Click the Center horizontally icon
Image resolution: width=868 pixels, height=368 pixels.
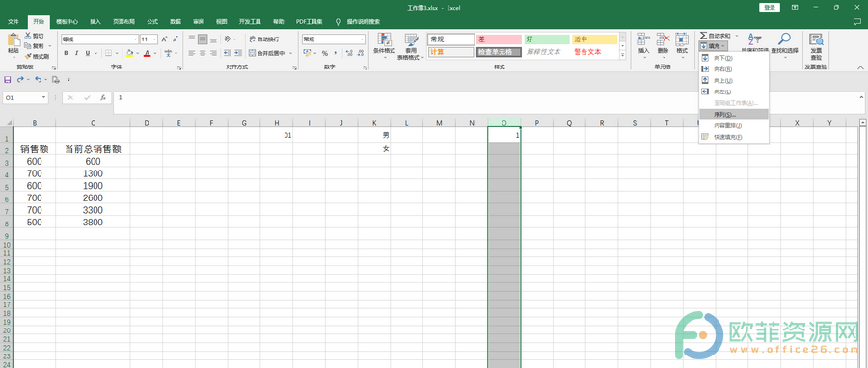[x=203, y=53]
